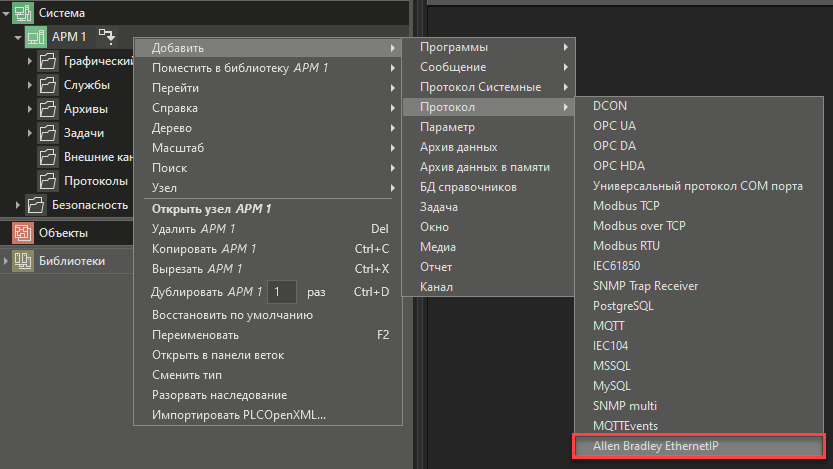Click Импортировать PLCOpenXML... menu entry

point(239,415)
